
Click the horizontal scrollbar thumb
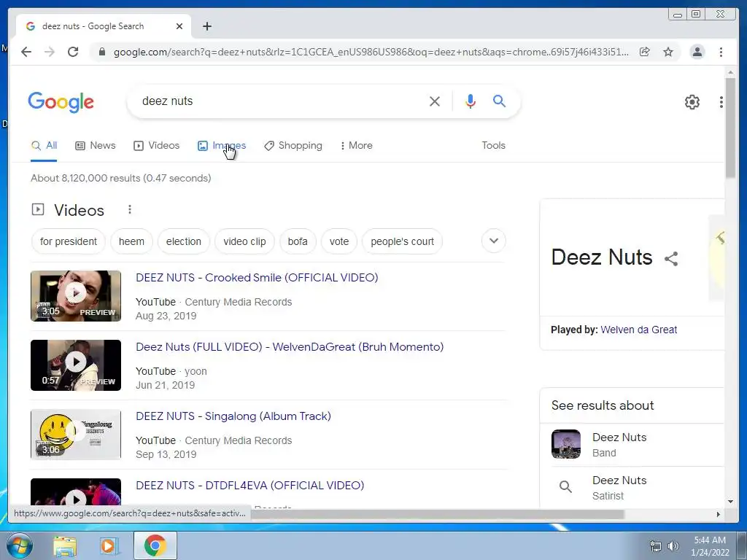tap(436, 514)
